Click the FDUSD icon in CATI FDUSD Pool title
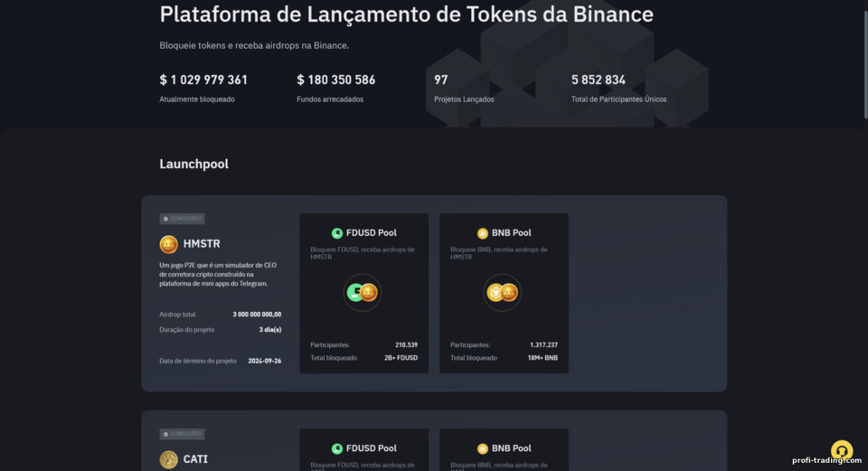 (x=336, y=448)
